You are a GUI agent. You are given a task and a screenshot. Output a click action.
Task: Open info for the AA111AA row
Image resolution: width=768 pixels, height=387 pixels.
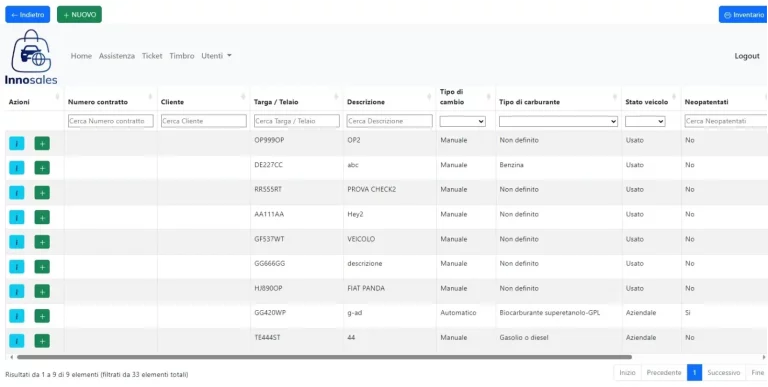17,217
